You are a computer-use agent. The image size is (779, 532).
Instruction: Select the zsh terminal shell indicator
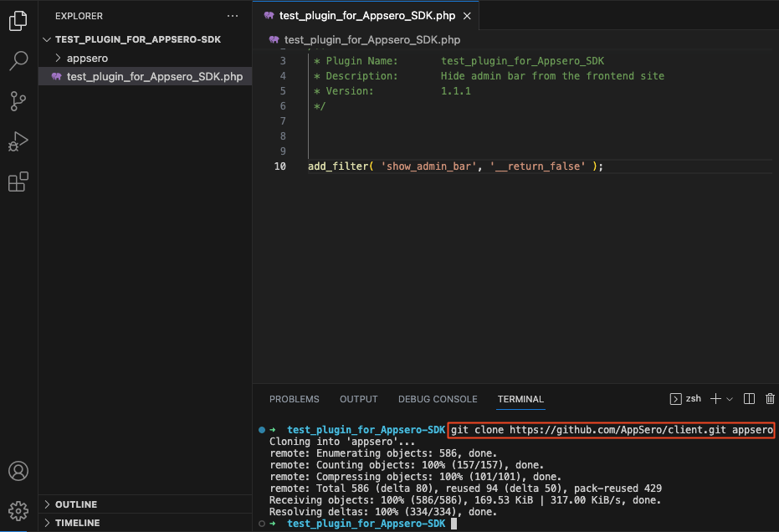click(685, 399)
